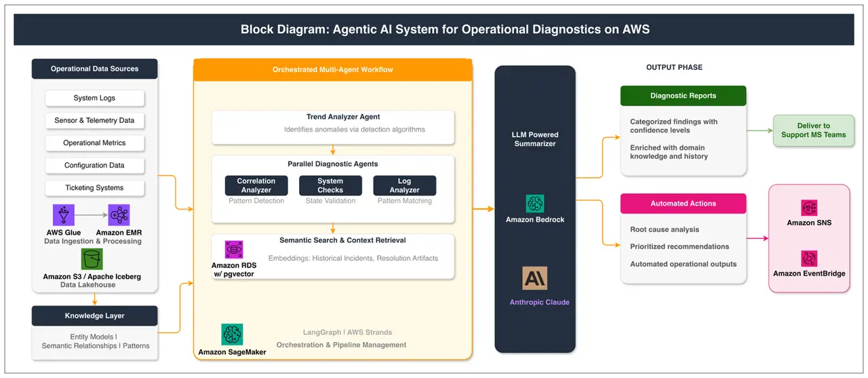This screenshot has height=378, width=868.
Task: Click the State Validation caption
Action: pyautogui.click(x=330, y=201)
